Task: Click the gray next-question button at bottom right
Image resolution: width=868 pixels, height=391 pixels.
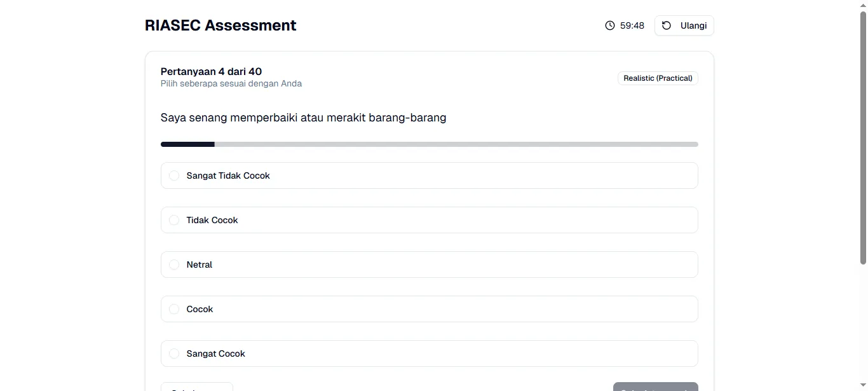Action: [x=655, y=387]
